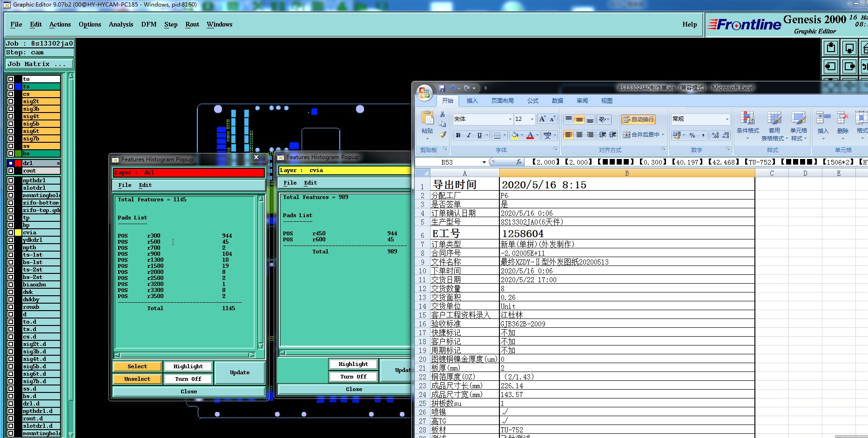Decrease font size with the small A icon
The image size is (868, 438).
[x=552, y=119]
